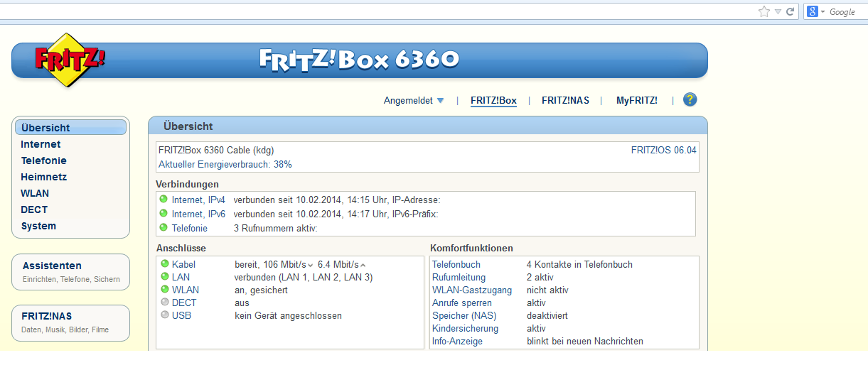The height and width of the screenshot is (365, 868).
Task: Switch to the FRITZ!Box tab
Action: pyautogui.click(x=493, y=101)
